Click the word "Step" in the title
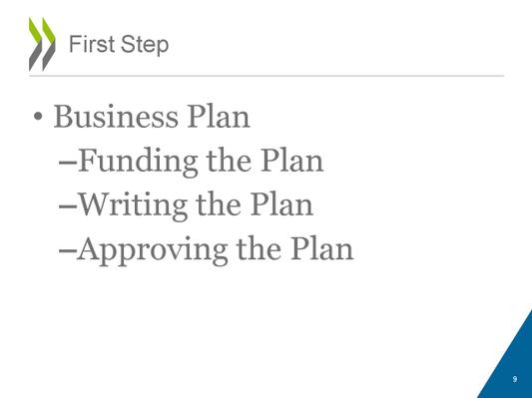This screenshot has height=398, width=532. [145, 46]
